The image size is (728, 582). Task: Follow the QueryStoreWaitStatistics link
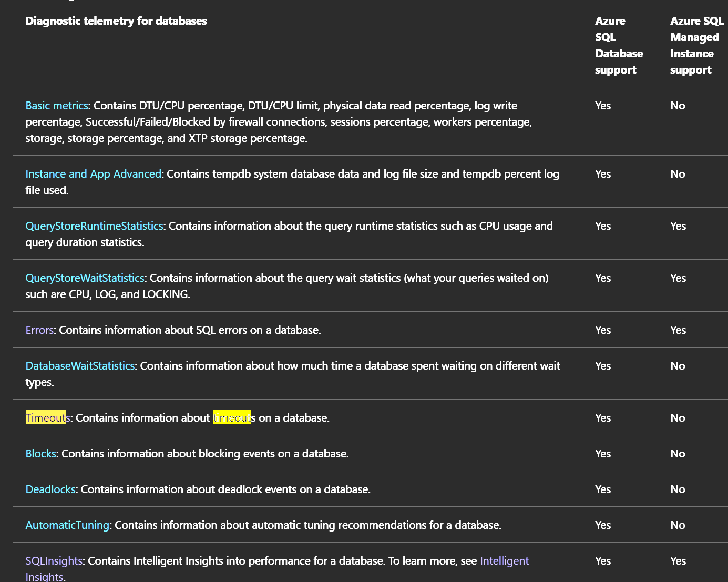[85, 278]
